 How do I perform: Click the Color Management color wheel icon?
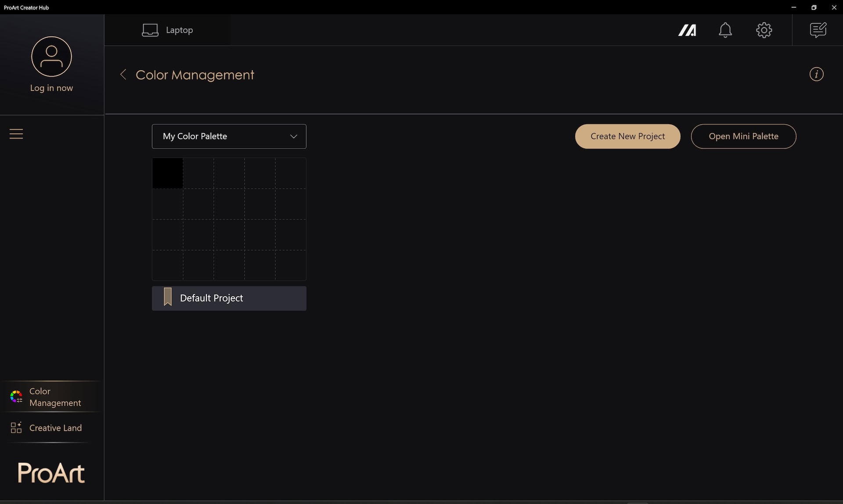click(x=16, y=397)
